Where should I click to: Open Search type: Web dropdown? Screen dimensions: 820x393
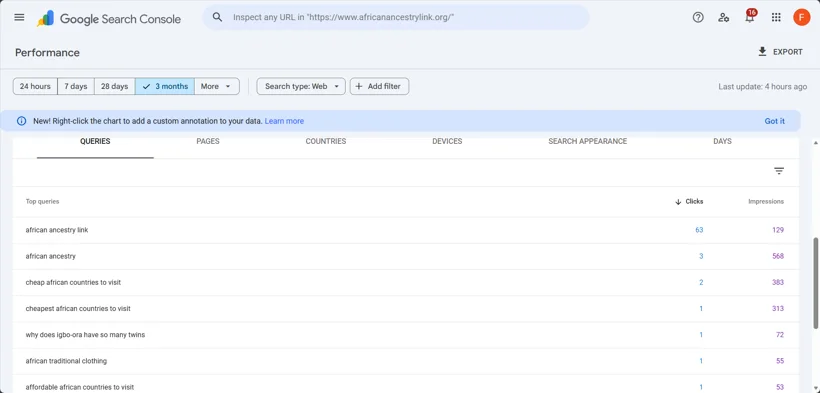(301, 86)
